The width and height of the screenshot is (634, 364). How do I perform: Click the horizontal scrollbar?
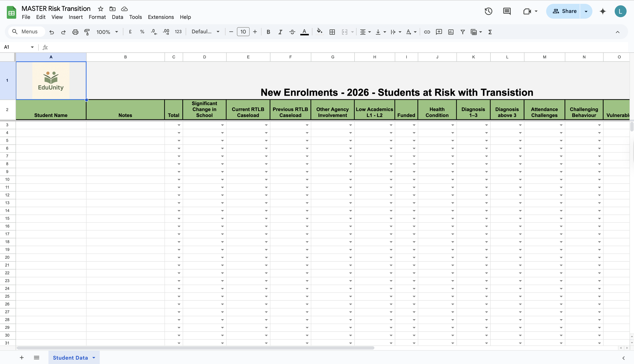point(195,348)
